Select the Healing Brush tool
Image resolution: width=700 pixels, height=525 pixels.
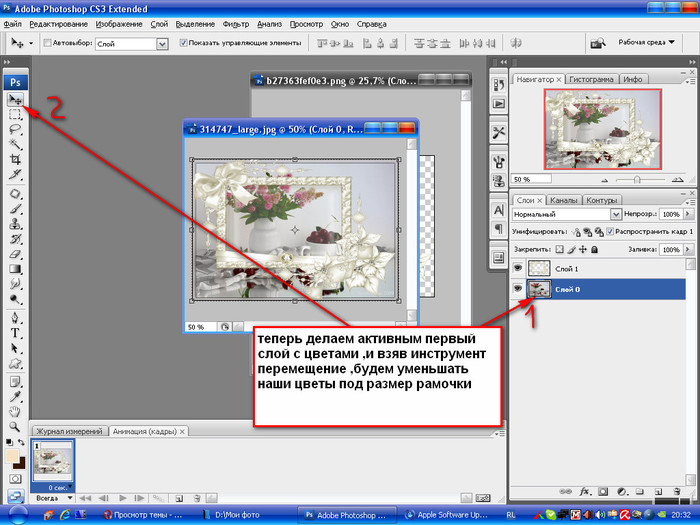(15, 194)
